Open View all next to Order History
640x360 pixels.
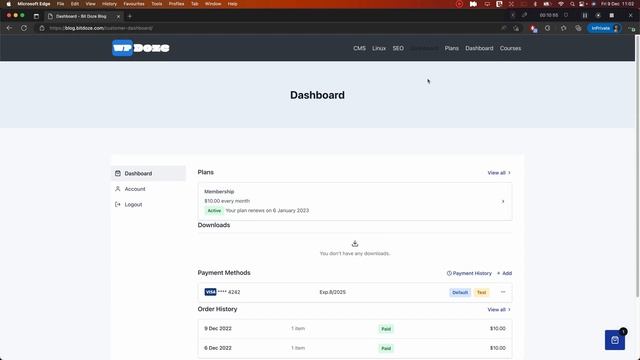click(499, 309)
